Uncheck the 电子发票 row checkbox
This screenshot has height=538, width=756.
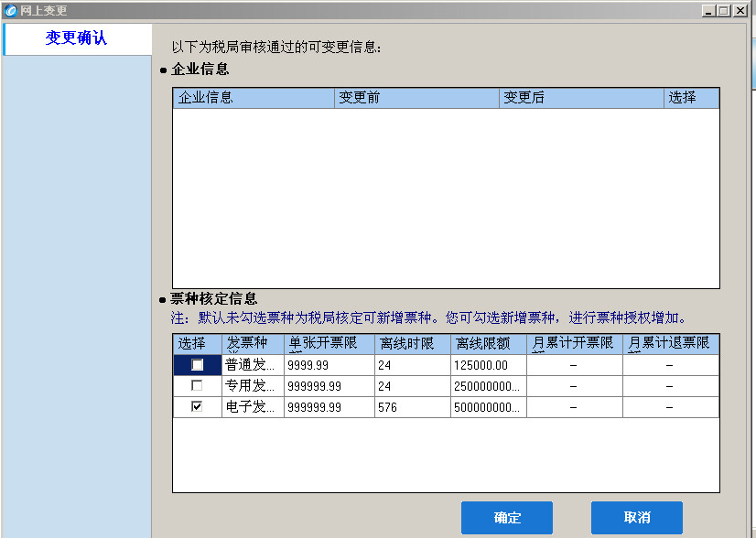click(x=197, y=407)
